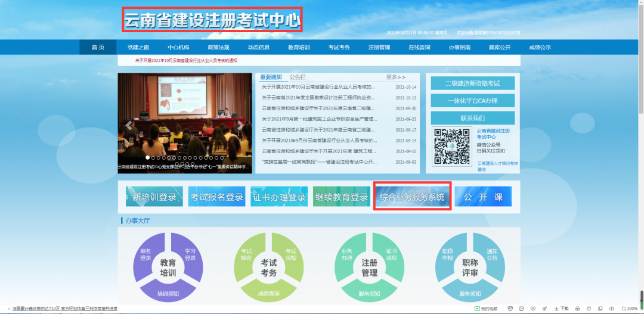Screen dimensions: 644x314
Task: Open 我的视频 in the bottom bar
Action: [485, 309]
